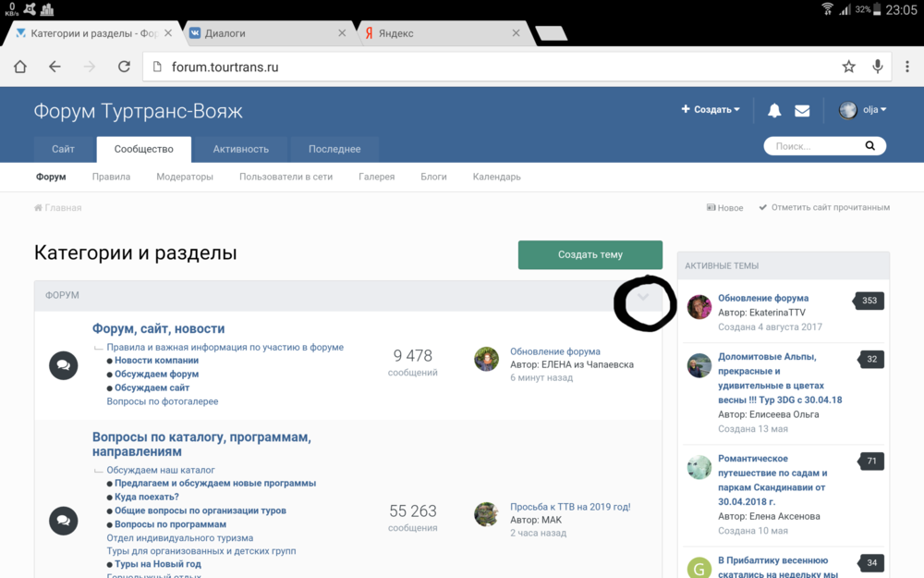Tap the browser home icon
This screenshot has height=578, width=924.
20,67
